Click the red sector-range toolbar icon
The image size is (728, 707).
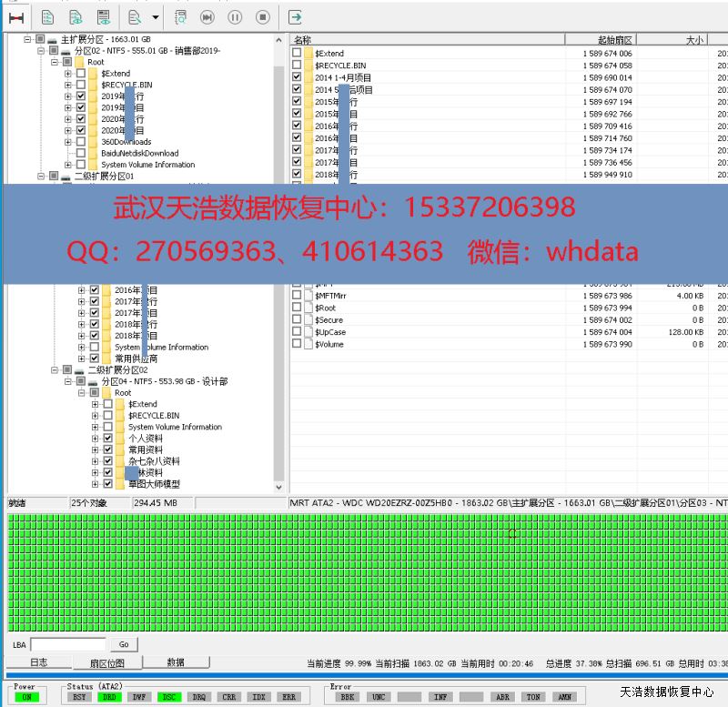point(16,16)
